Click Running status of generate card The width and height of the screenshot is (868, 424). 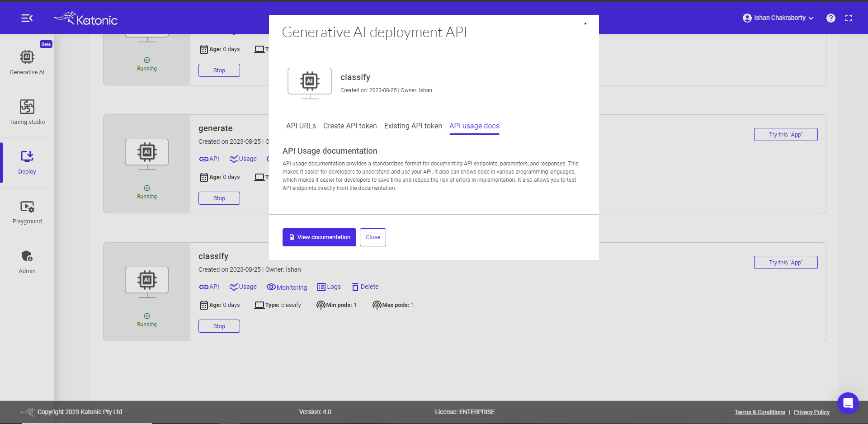[147, 193]
